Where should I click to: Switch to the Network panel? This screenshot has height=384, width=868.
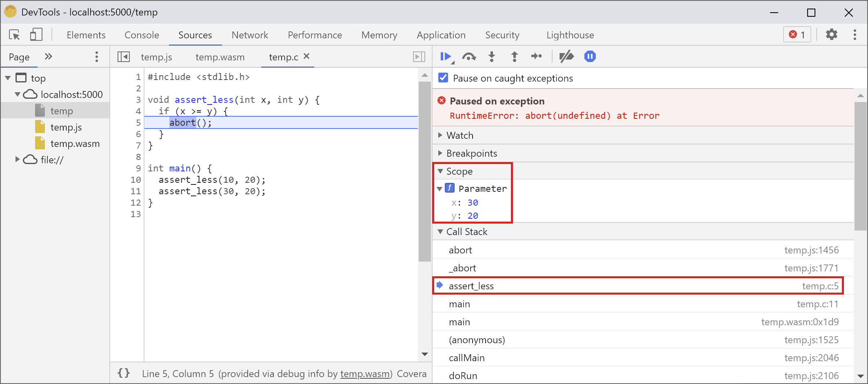pos(249,35)
